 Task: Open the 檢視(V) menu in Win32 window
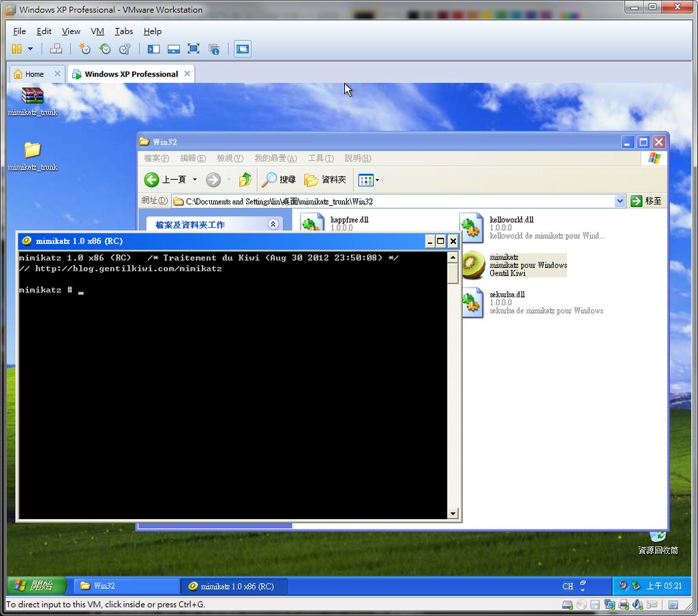230,158
